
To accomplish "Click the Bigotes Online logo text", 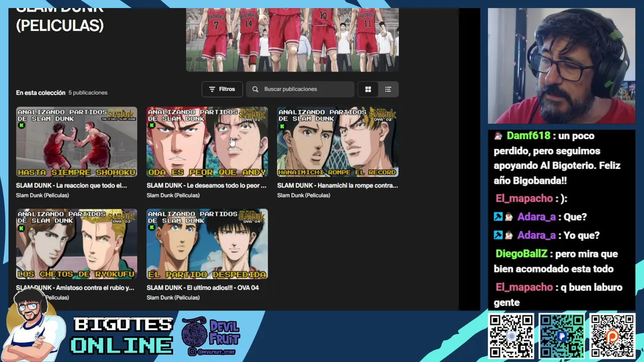I will point(122,335).
